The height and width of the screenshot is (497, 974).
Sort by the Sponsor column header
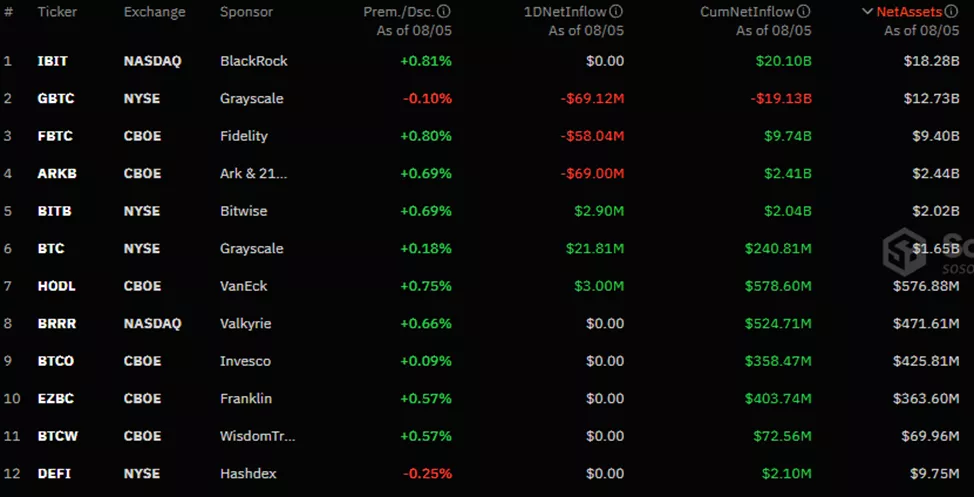(x=247, y=12)
